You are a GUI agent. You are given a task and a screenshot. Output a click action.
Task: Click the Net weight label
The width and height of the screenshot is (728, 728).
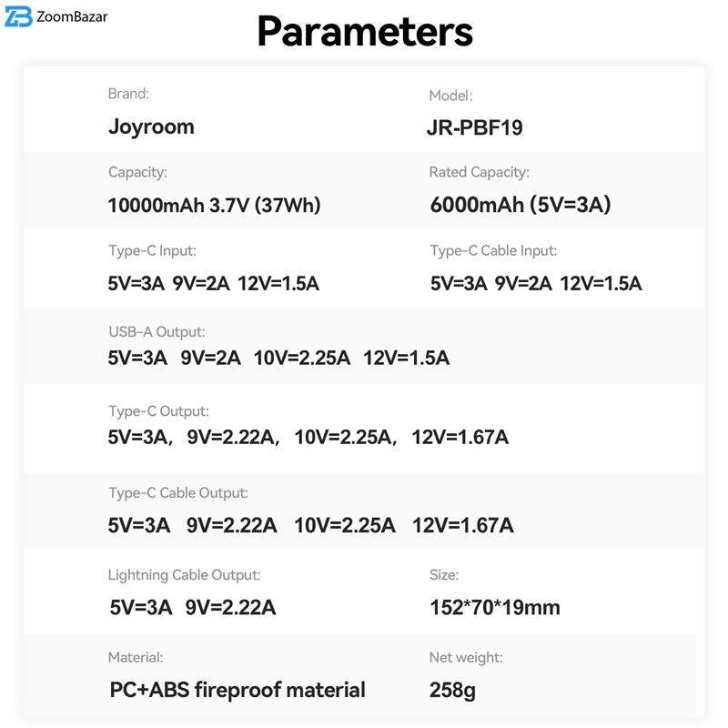click(465, 657)
